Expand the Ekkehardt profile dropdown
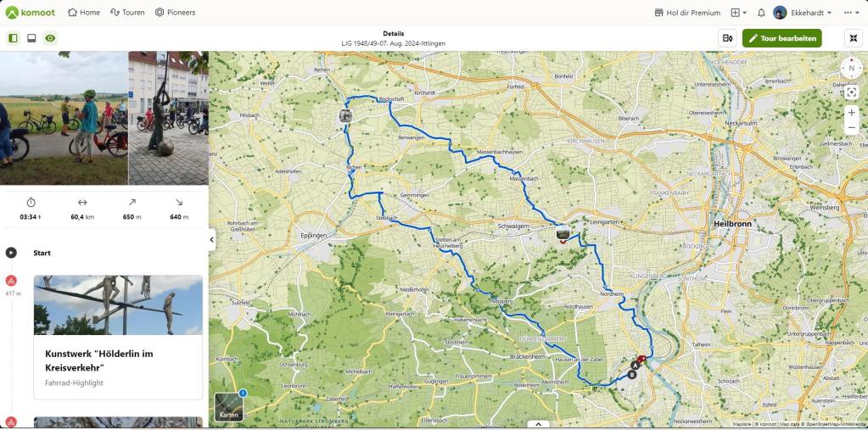Screen dimensions: 868x430 click(803, 12)
